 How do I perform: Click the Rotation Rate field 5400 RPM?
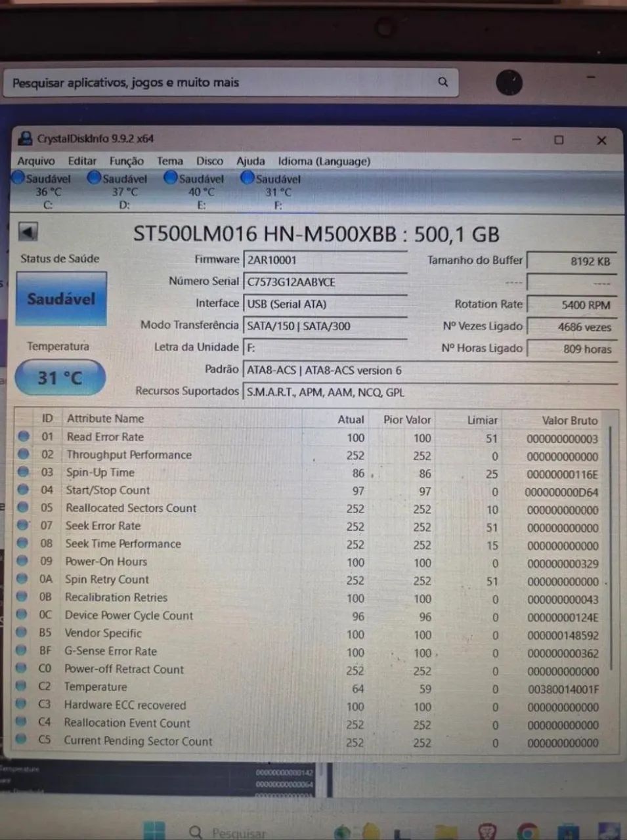tap(571, 304)
